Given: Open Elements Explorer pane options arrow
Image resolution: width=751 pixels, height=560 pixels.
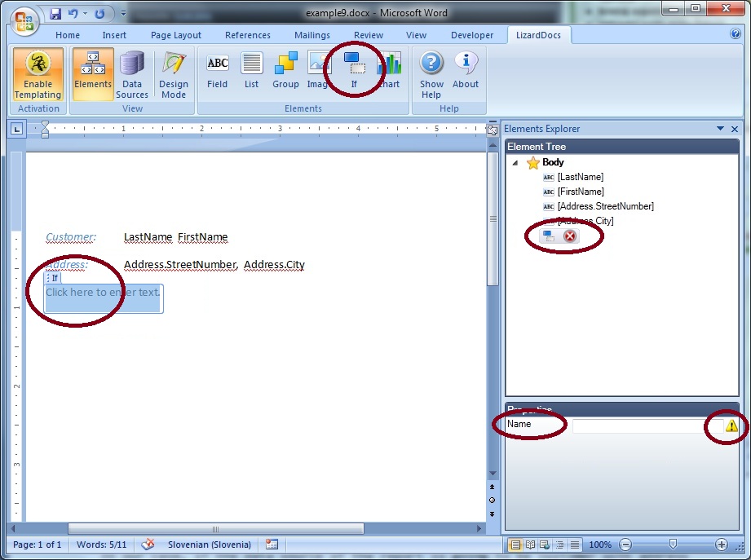Looking at the screenshot, I should pos(720,129).
